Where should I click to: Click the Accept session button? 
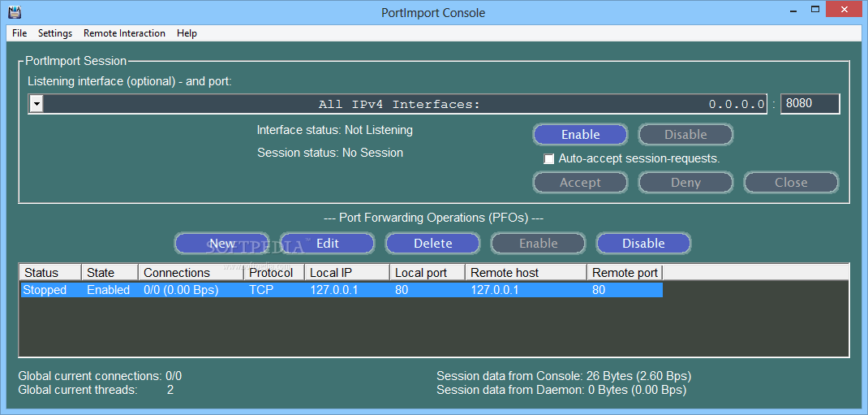click(x=580, y=182)
